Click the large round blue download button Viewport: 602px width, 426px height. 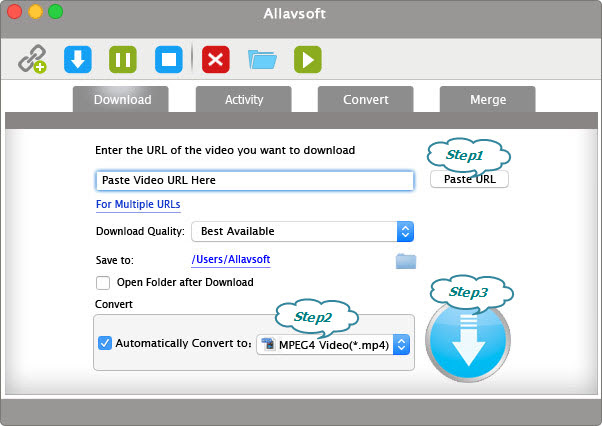(468, 340)
